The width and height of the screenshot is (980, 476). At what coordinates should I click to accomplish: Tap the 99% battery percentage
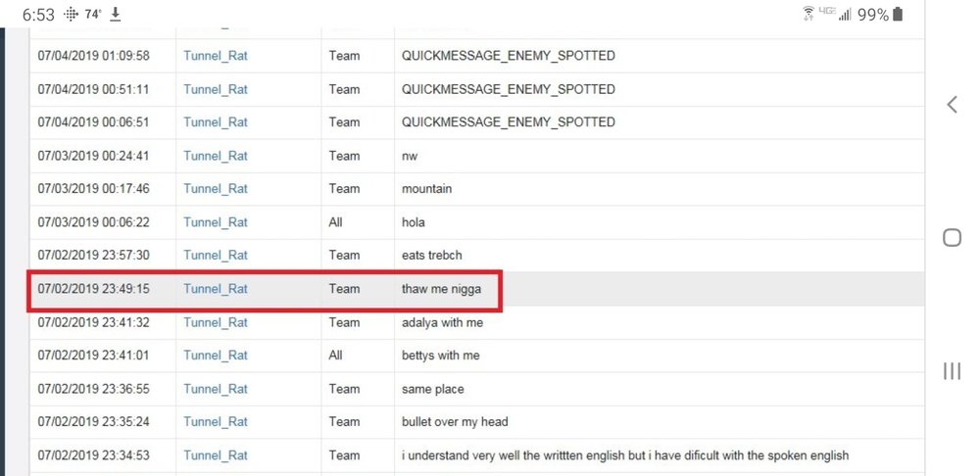point(873,15)
